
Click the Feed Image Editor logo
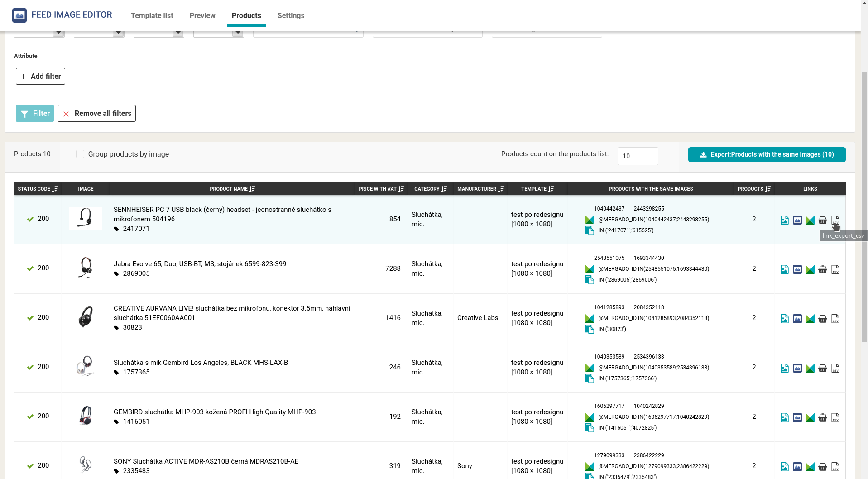19,15
